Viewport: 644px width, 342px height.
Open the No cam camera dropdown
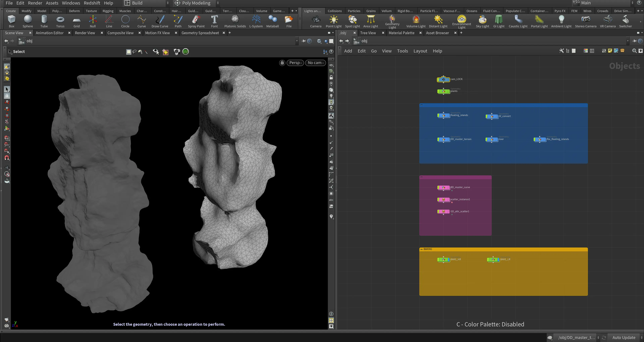pos(315,63)
